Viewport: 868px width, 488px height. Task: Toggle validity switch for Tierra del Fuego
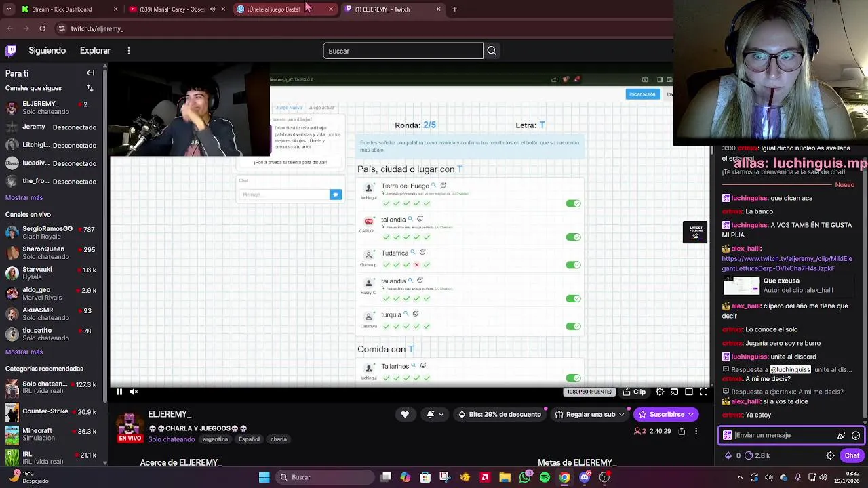coord(573,203)
